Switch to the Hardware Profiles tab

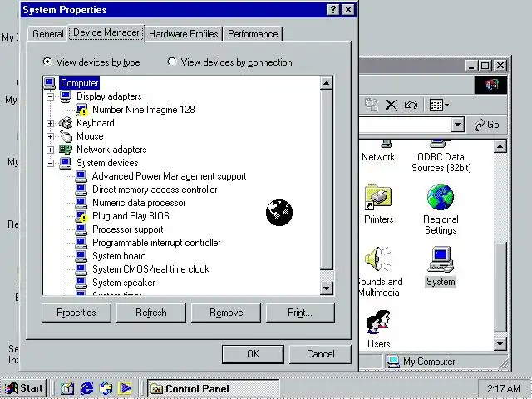coord(184,34)
